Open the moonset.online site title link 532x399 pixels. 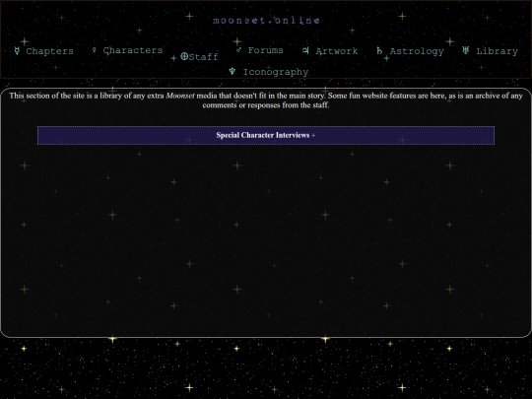point(266,21)
